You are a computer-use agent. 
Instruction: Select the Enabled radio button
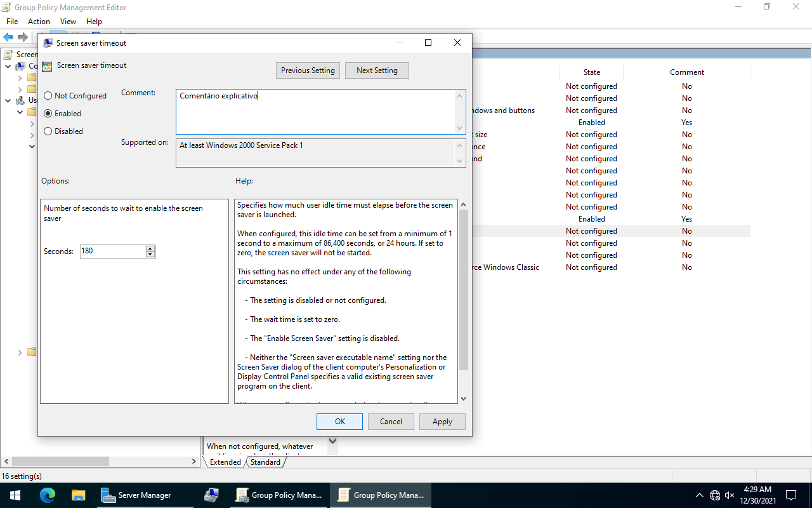(x=48, y=114)
